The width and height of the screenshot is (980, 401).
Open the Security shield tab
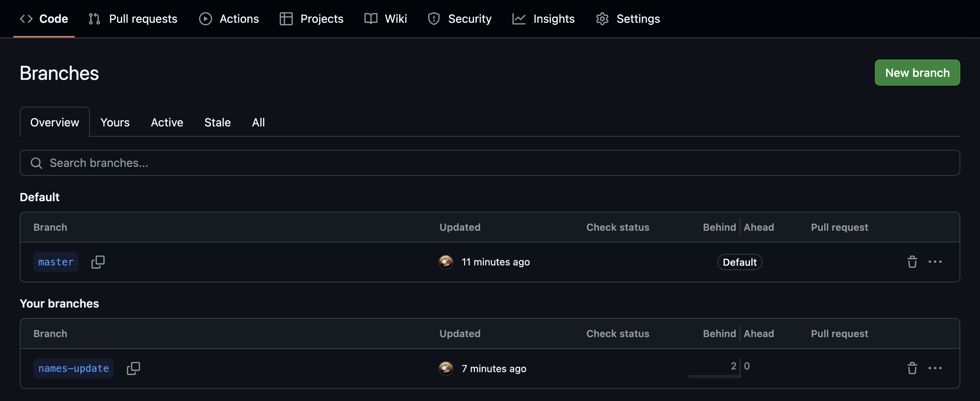459,19
